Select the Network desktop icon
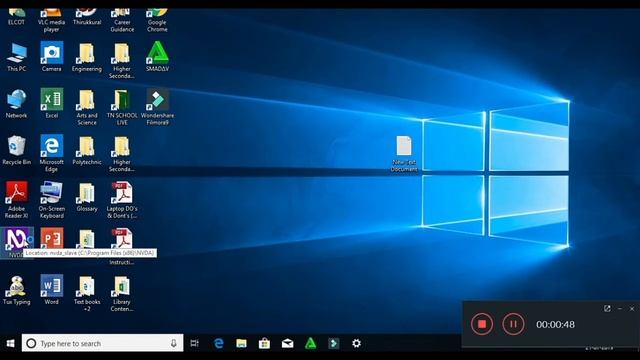This screenshot has width=640, height=360. pyautogui.click(x=16, y=104)
